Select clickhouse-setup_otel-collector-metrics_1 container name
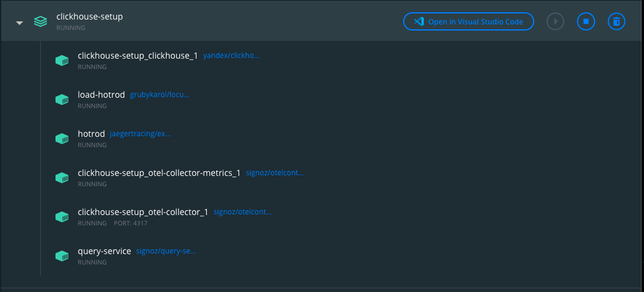 point(159,173)
